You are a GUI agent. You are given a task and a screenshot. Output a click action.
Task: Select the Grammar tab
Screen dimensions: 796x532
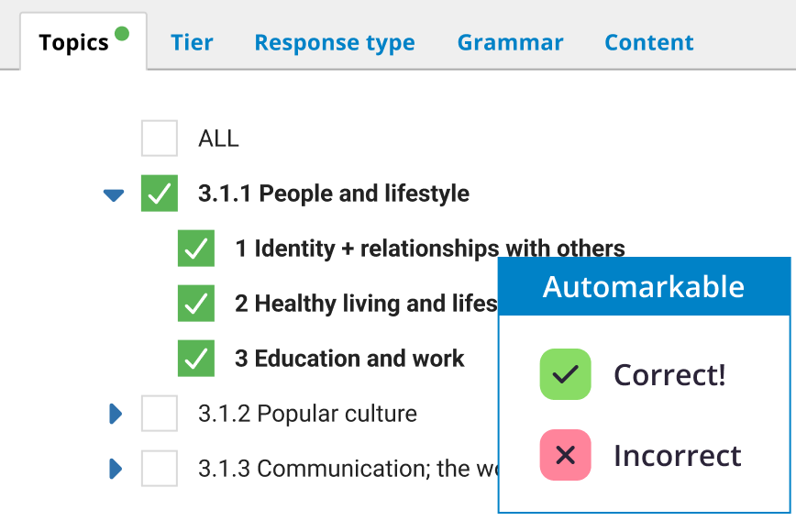click(x=510, y=43)
